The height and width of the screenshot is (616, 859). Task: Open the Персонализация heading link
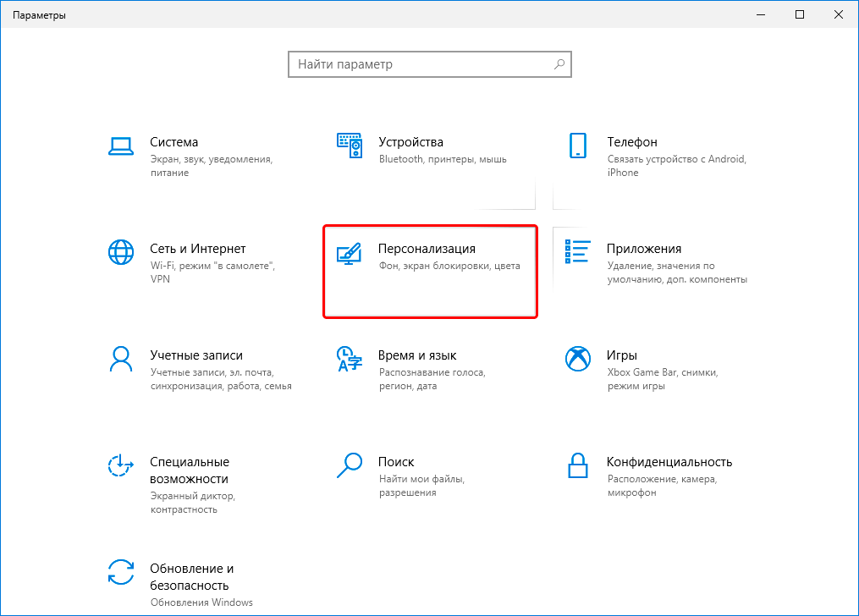[427, 249]
